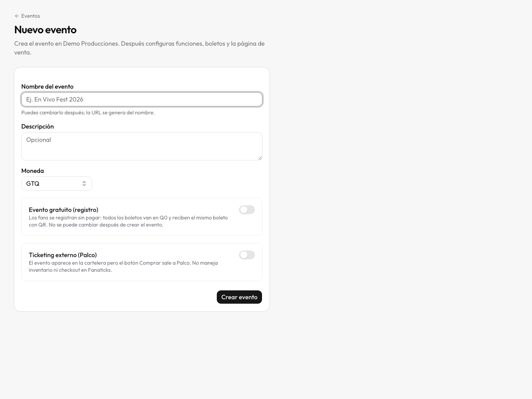The image size is (532, 399).
Task: Enable the Evento gratuito (registro) switch
Action: [x=247, y=210]
